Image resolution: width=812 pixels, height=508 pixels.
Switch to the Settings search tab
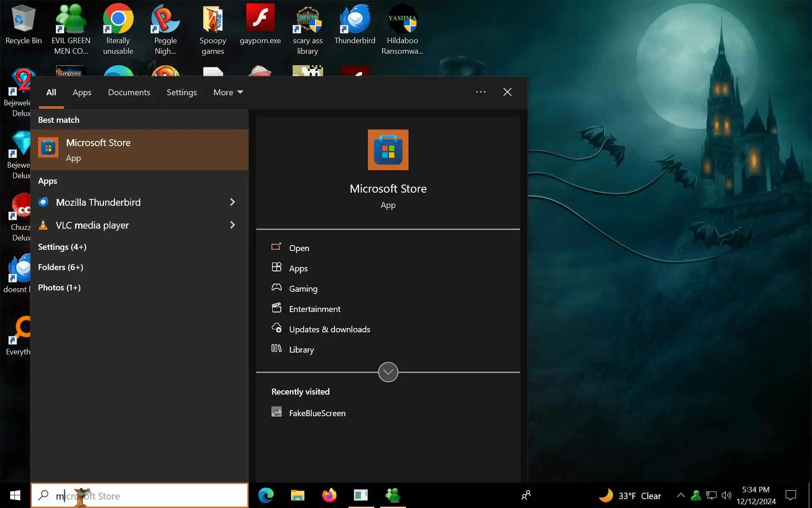181,92
